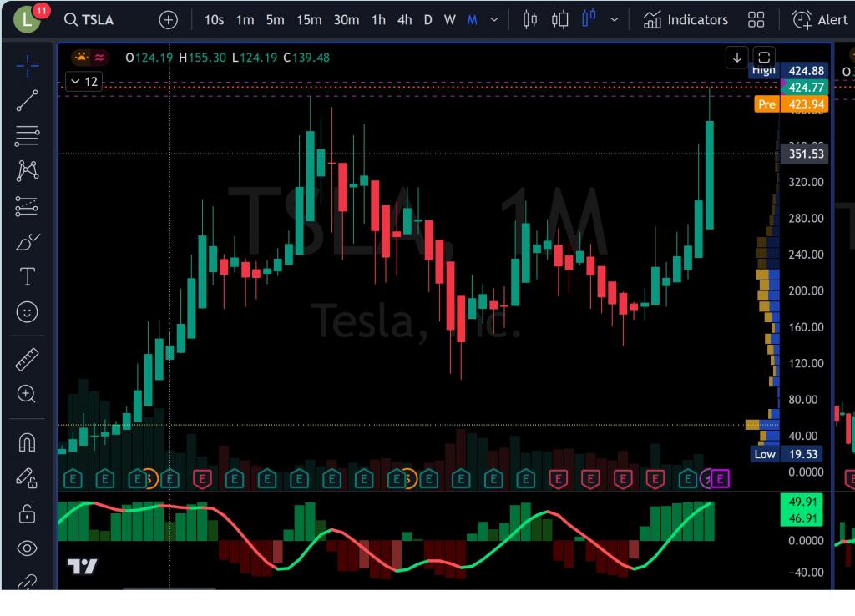The width and height of the screenshot is (855, 616).
Task: Change the chart to the 1h interval
Action: point(378,20)
